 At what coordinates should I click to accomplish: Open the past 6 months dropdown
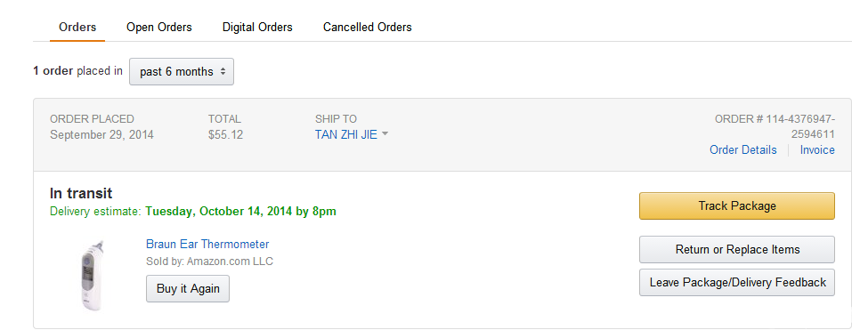pyautogui.click(x=182, y=72)
